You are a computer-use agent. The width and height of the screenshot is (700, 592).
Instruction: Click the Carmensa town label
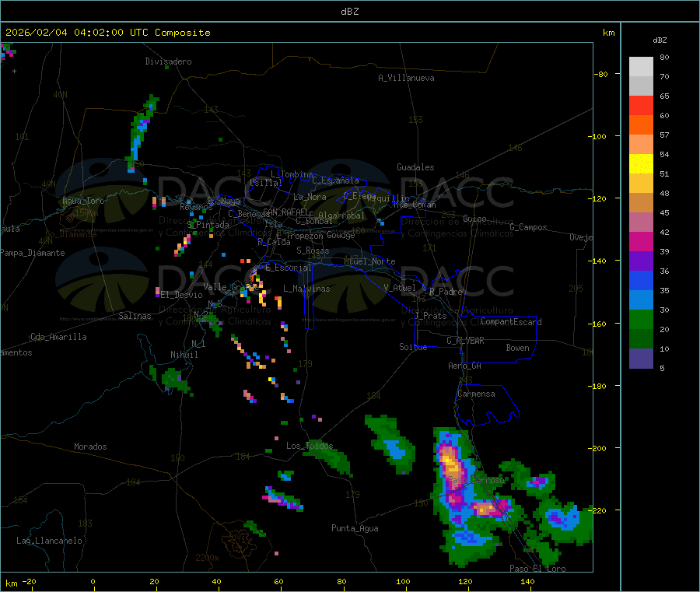pyautogui.click(x=476, y=394)
